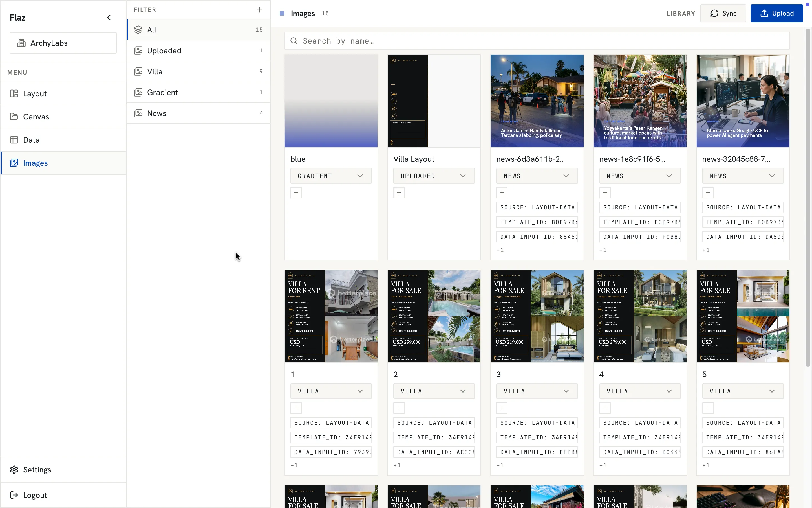Open the NEWS dropdown for news-32045c88

(743, 176)
